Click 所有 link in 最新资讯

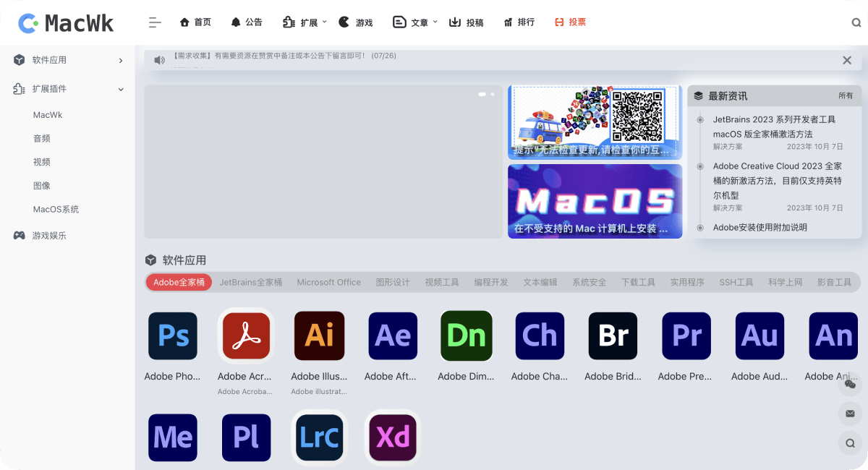[846, 96]
